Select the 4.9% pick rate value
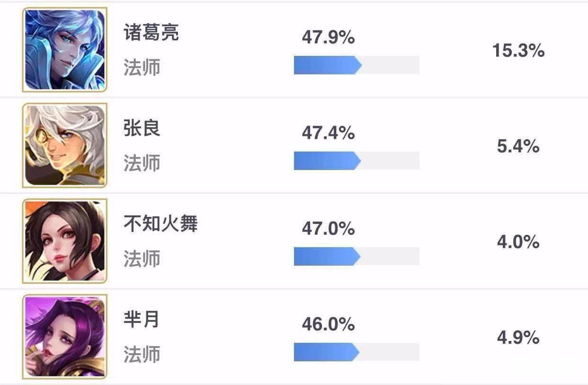This screenshot has width=588, height=385. (x=518, y=338)
